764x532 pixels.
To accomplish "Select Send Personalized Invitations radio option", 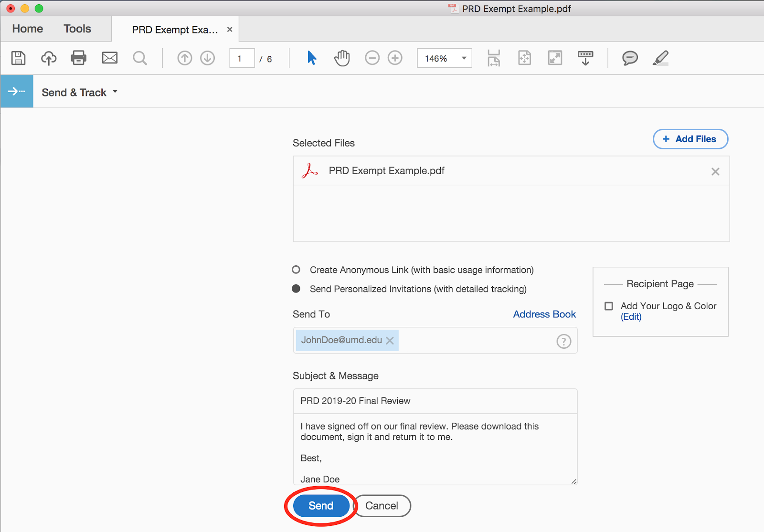I will coord(296,289).
